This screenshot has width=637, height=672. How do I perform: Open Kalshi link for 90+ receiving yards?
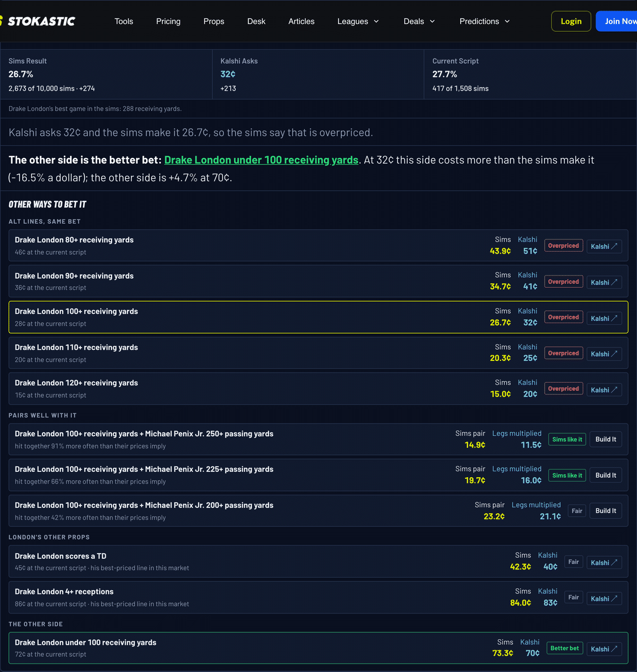click(604, 282)
